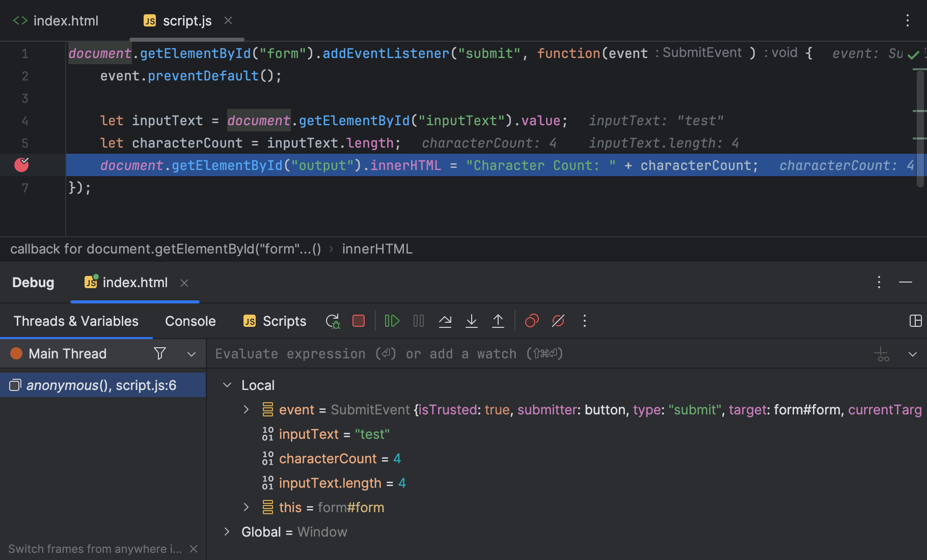Screen dimensions: 927x560
Task: Step into the next function call
Action: point(472,321)
